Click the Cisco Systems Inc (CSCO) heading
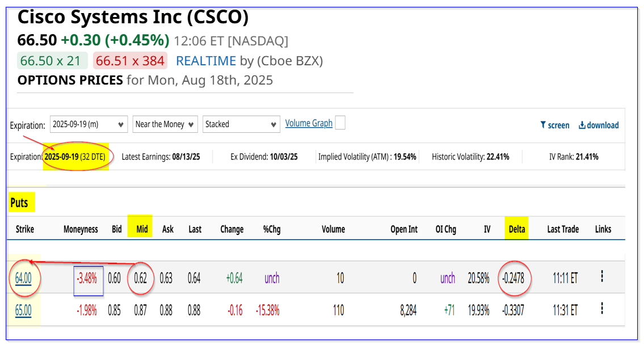 pyautogui.click(x=133, y=17)
